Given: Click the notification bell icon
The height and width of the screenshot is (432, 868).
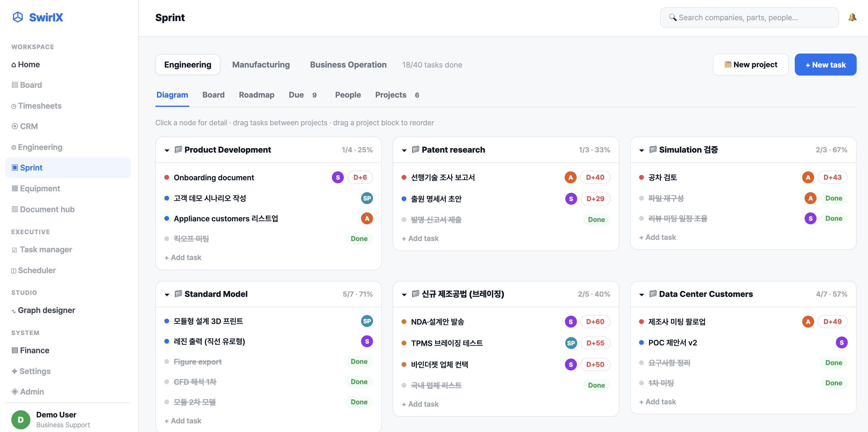Looking at the screenshot, I should [852, 18].
